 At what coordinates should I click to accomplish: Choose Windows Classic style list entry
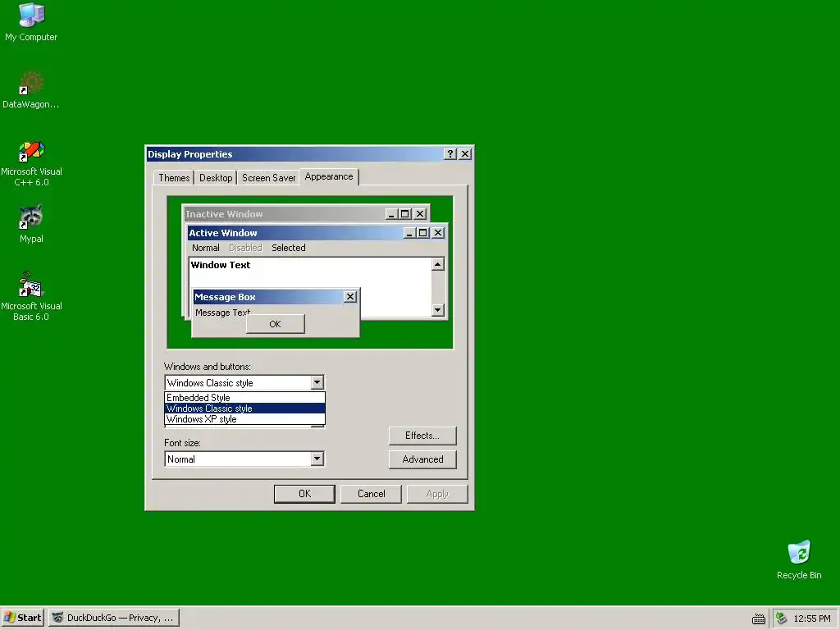coord(244,409)
